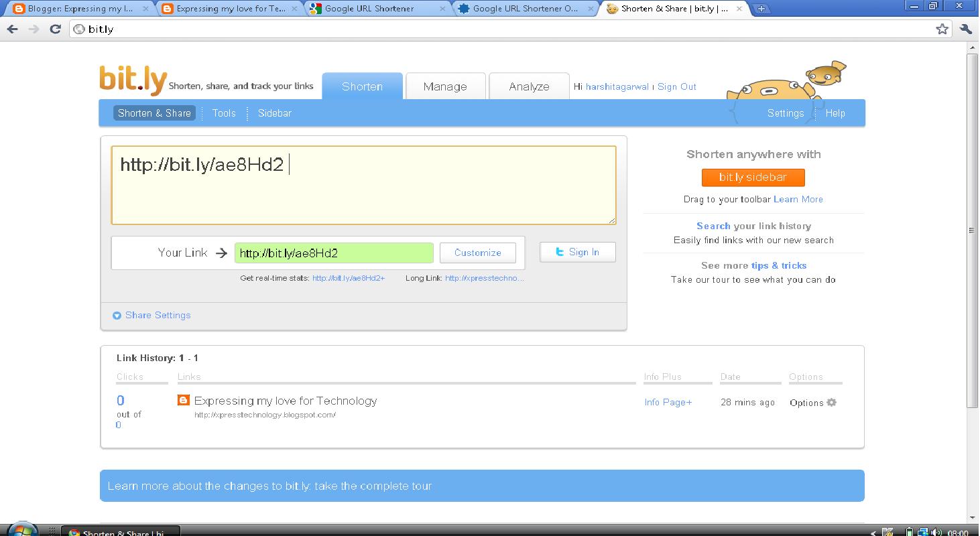980x536 pixels.
Task: Open Sidebar in the blue submenu bar
Action: [275, 113]
